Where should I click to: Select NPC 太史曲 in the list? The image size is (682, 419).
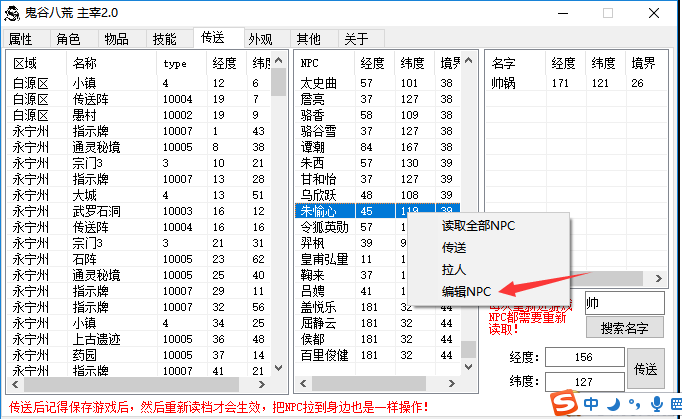[x=378, y=83]
